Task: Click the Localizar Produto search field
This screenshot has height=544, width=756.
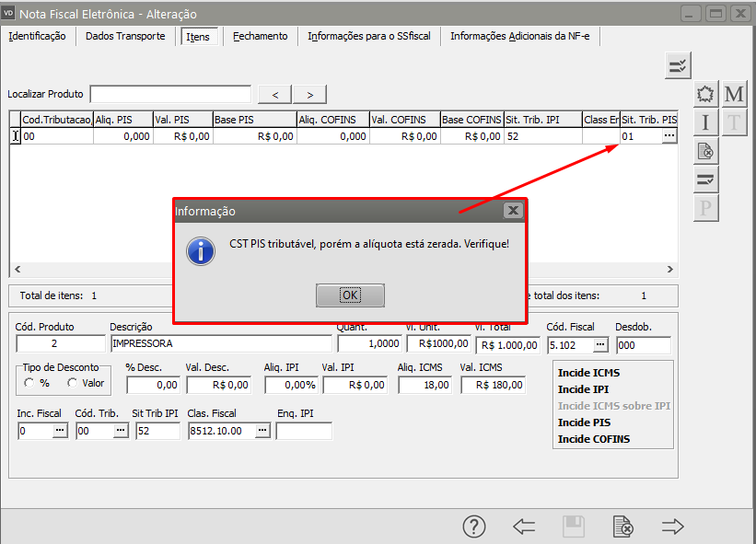Action: click(170, 94)
